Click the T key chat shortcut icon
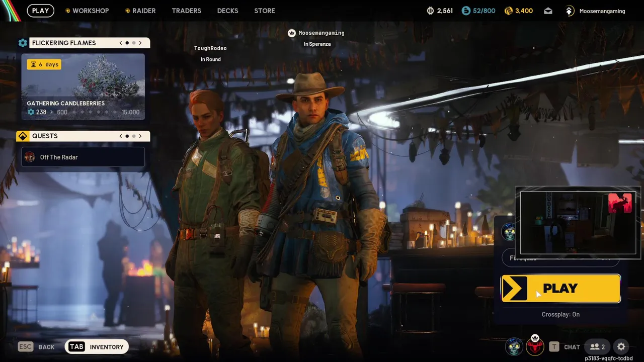This screenshot has width=644, height=362. pos(554,347)
